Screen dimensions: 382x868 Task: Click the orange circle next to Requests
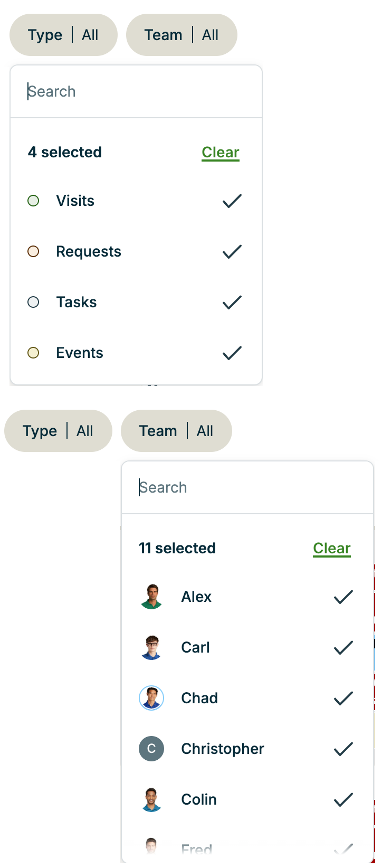point(33,252)
